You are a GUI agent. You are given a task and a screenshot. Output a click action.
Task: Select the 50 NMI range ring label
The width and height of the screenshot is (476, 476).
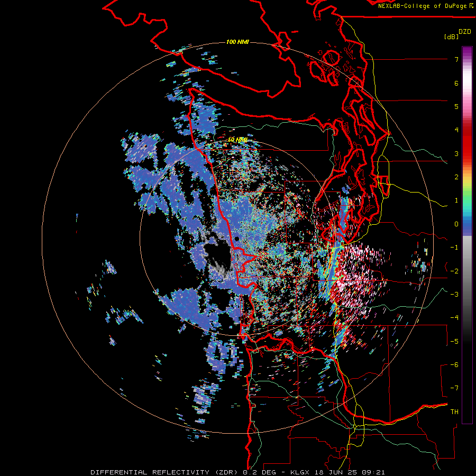coord(237,140)
